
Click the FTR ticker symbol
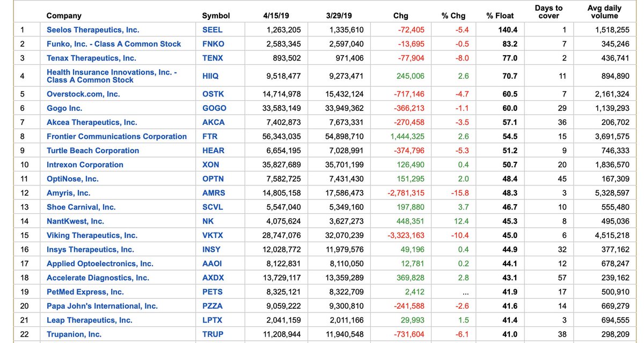pyautogui.click(x=210, y=137)
